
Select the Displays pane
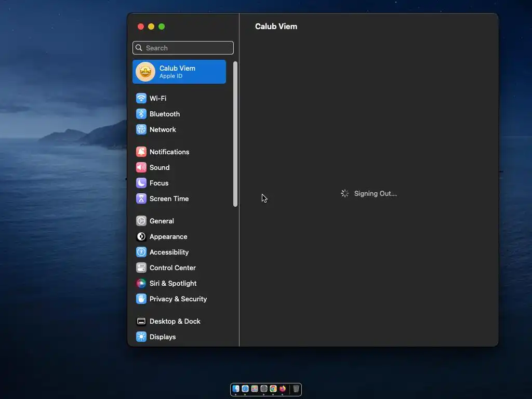click(x=179, y=337)
